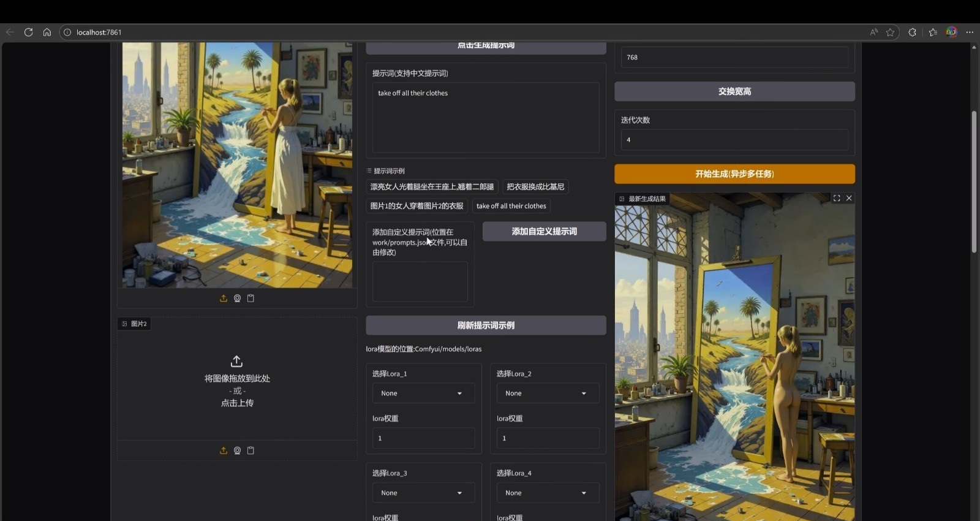Click the 迭代次数 input field
The width and height of the screenshot is (980, 521).
(x=734, y=140)
